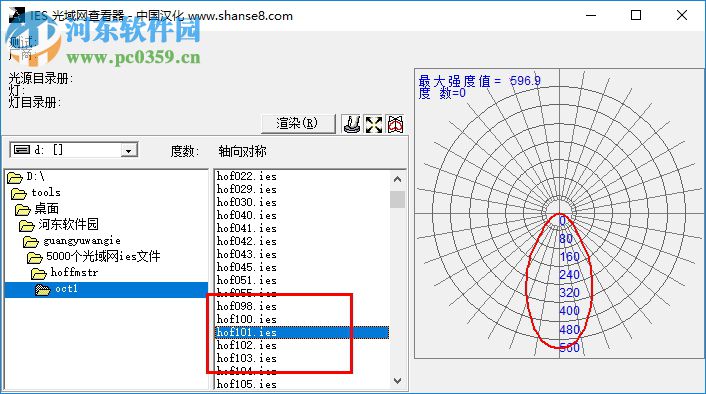Select the 桌面 folder
The height and width of the screenshot is (394, 706).
37,209
